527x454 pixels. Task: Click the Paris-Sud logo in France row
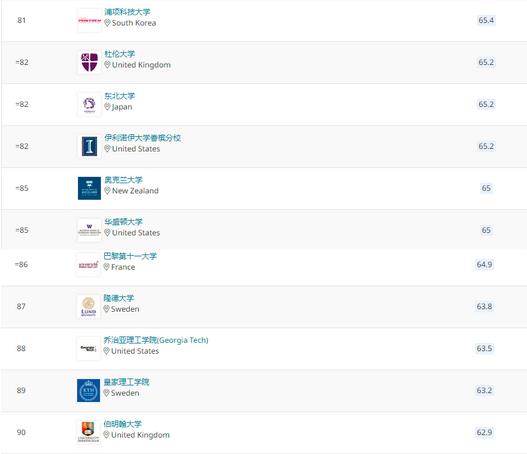[88, 265]
